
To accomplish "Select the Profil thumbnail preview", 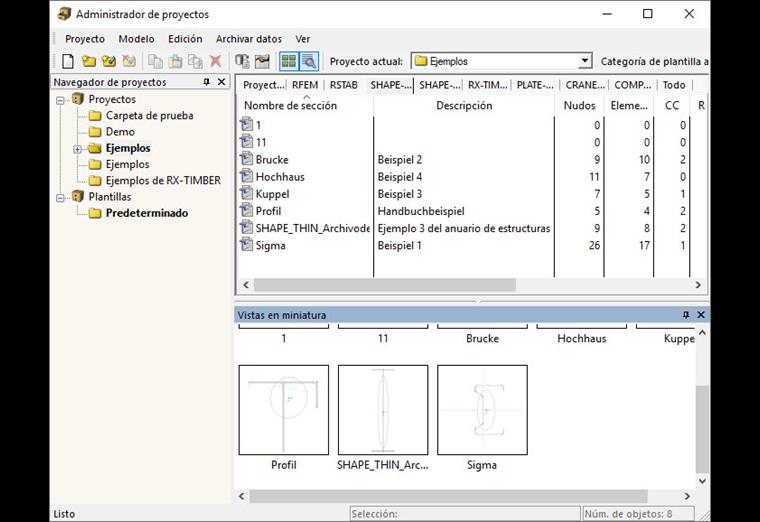I will [284, 410].
